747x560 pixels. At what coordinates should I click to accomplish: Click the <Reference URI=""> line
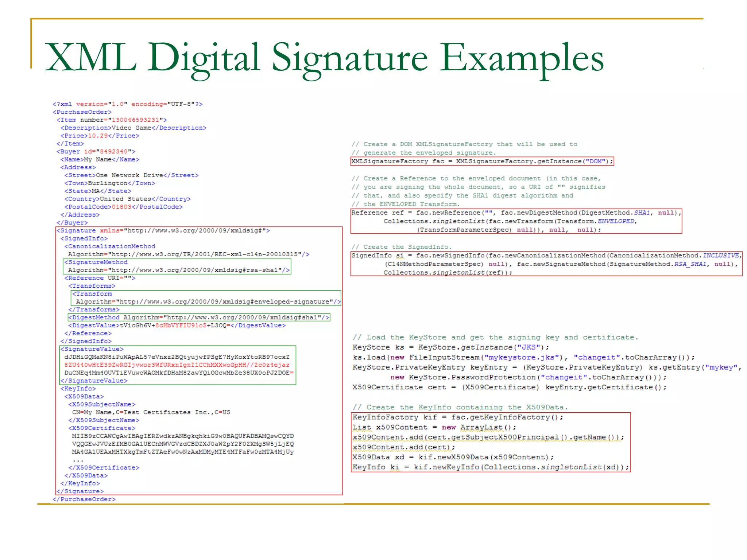pyautogui.click(x=100, y=278)
